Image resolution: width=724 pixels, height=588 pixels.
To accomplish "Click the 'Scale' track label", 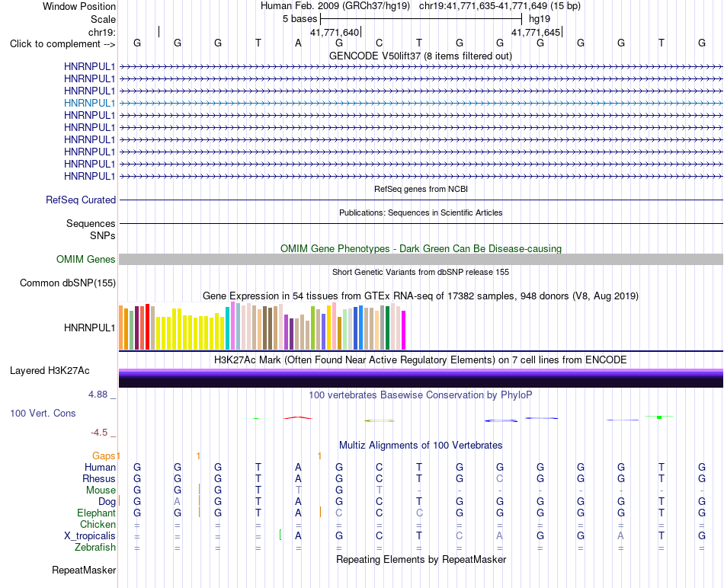I will tap(103, 19).
